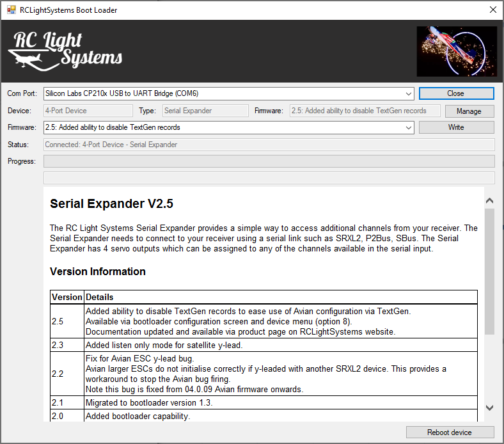Click the lower progress bar below Progress

point(269,178)
